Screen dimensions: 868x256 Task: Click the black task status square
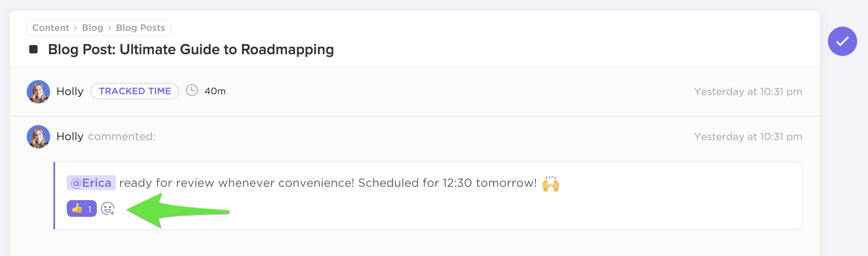pos(33,49)
